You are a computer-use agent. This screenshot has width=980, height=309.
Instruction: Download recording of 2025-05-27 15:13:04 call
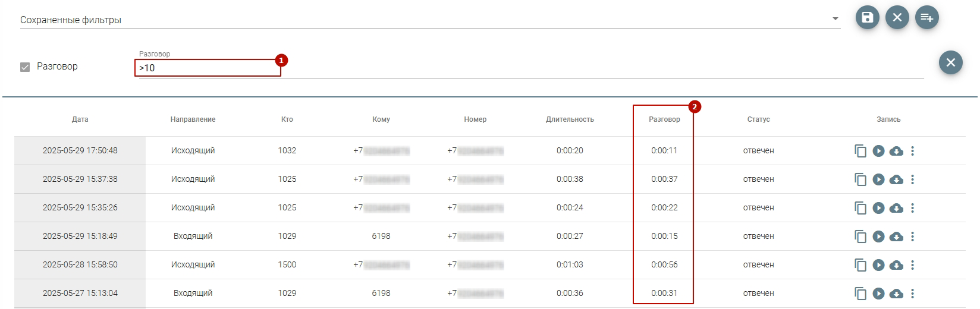coord(896,294)
